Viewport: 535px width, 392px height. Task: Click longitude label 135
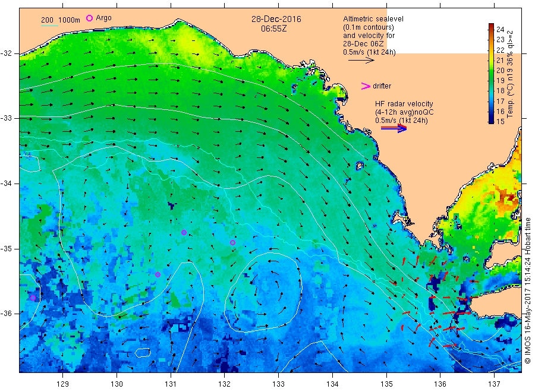tap(386, 384)
